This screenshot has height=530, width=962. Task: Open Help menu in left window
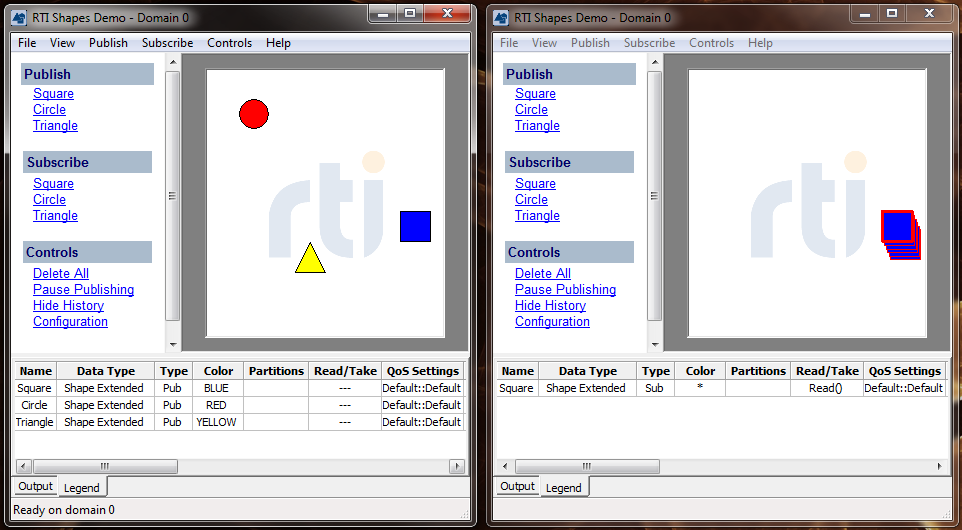coord(278,43)
